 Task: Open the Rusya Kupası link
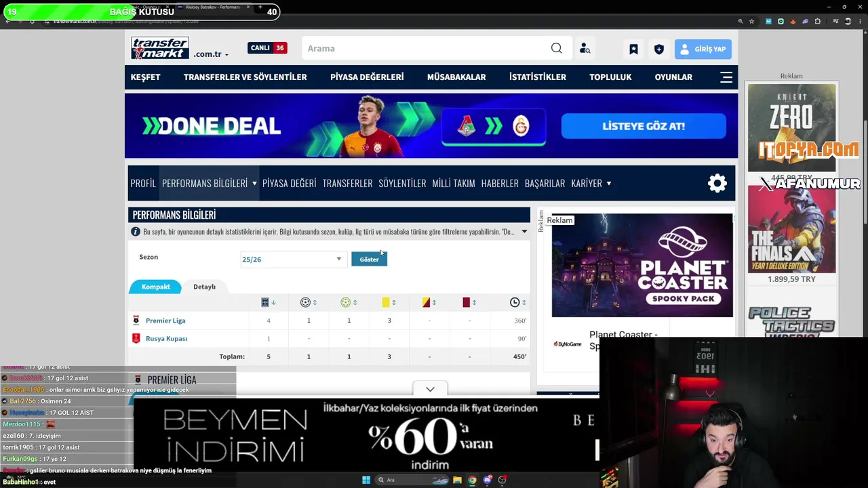tap(166, 338)
